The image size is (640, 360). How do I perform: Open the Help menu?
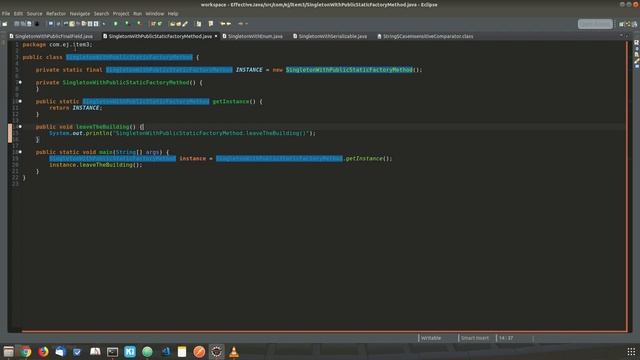[x=173, y=13]
